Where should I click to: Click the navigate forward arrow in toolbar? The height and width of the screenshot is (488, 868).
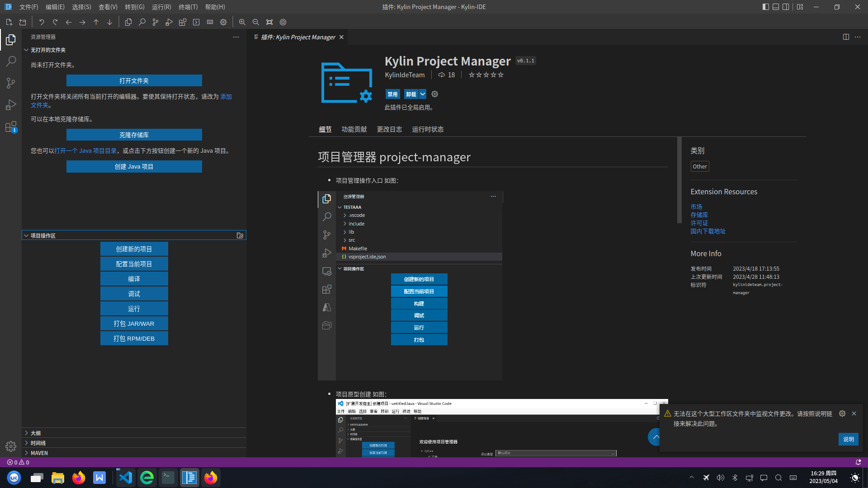point(82,22)
